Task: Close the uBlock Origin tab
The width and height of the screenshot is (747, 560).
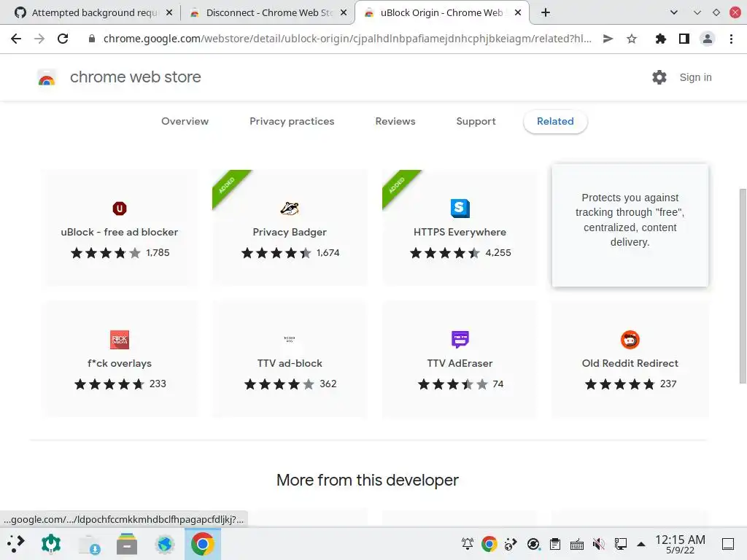Action: (518, 13)
